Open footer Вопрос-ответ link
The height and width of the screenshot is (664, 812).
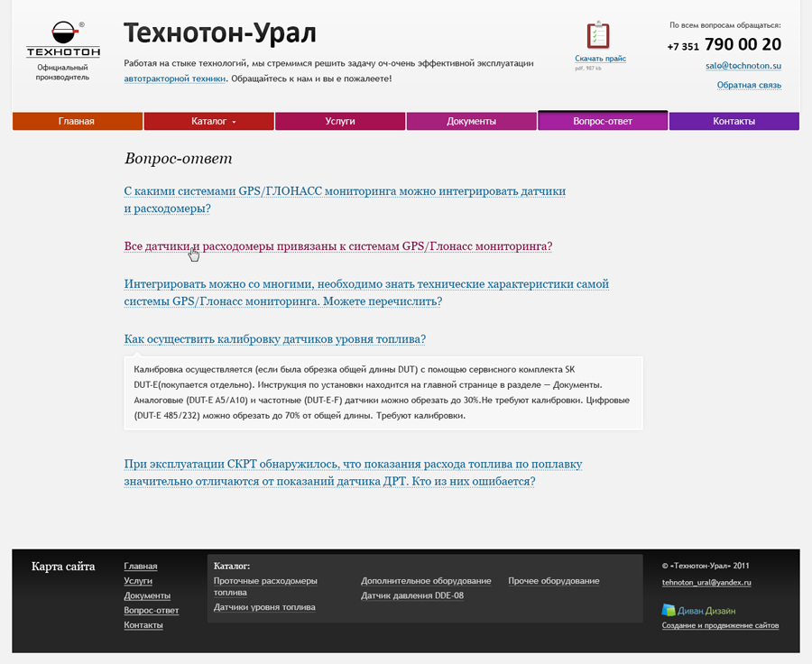tap(152, 610)
